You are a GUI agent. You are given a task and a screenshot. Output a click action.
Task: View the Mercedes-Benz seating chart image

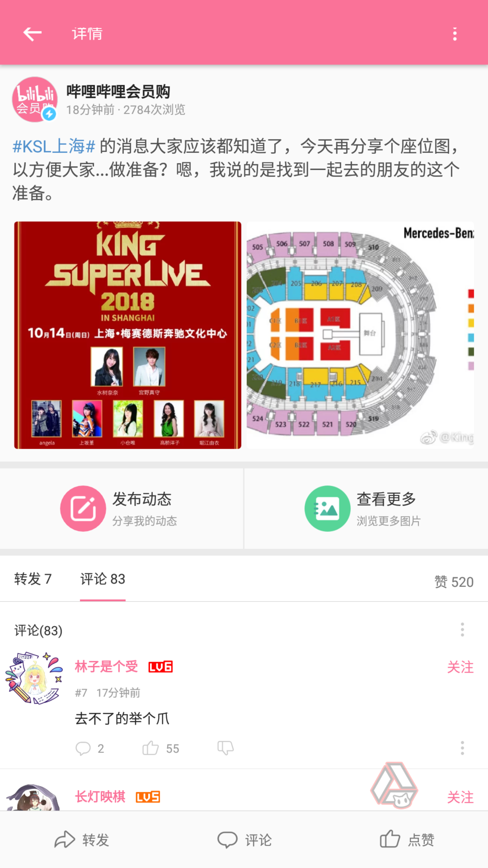pyautogui.click(x=360, y=335)
